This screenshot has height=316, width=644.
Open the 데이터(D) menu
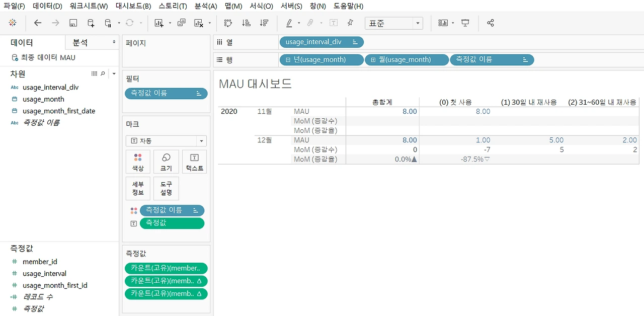(47, 6)
